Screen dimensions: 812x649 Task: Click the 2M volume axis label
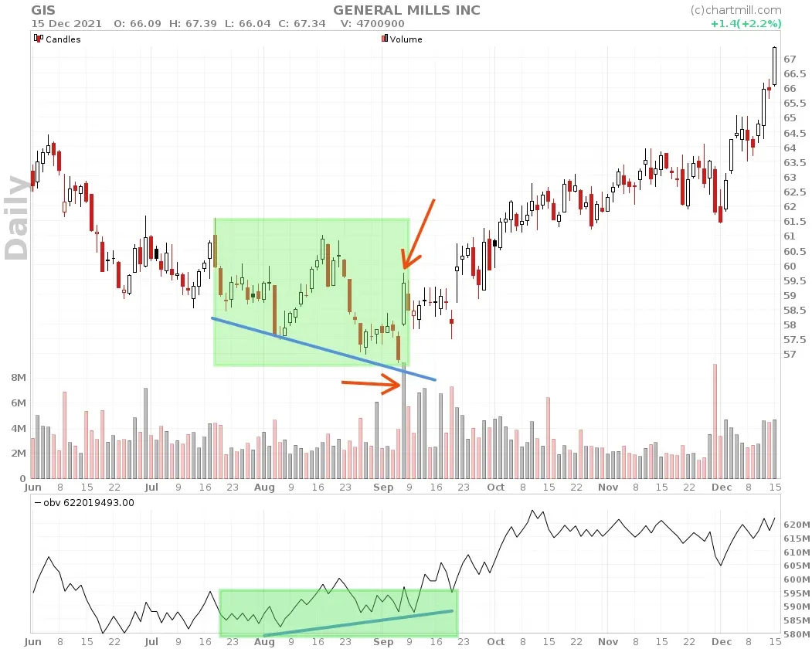pyautogui.click(x=19, y=454)
